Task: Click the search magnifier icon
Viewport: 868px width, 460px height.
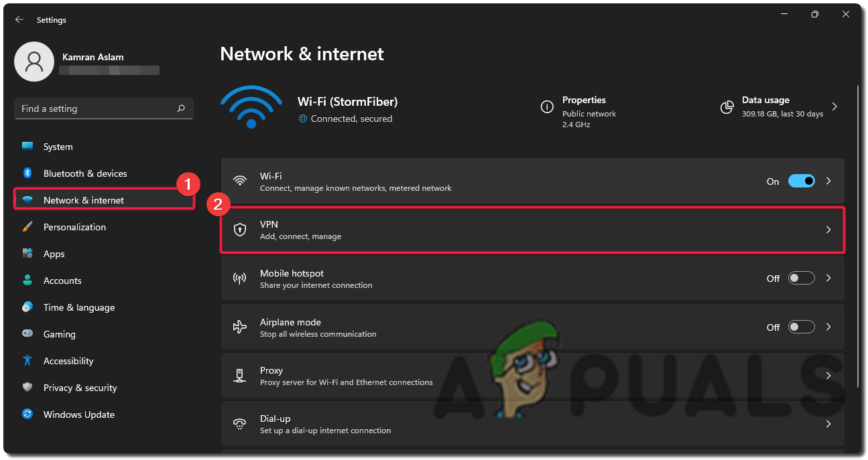Action: 181,108
